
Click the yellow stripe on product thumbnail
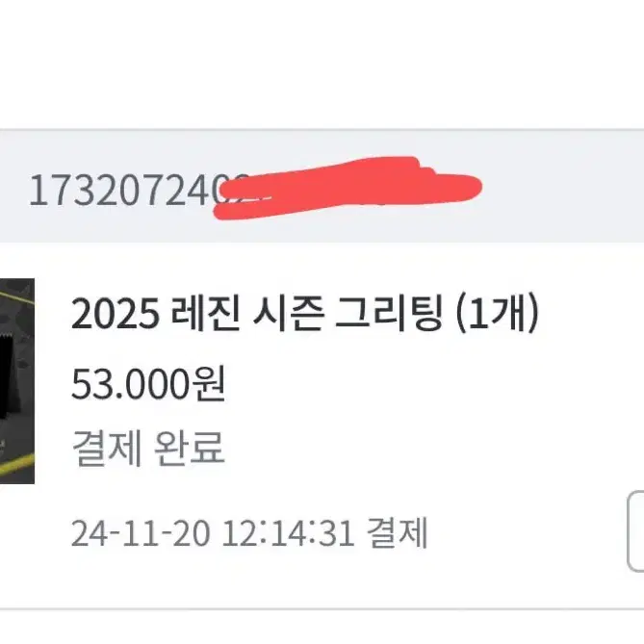coord(16,464)
